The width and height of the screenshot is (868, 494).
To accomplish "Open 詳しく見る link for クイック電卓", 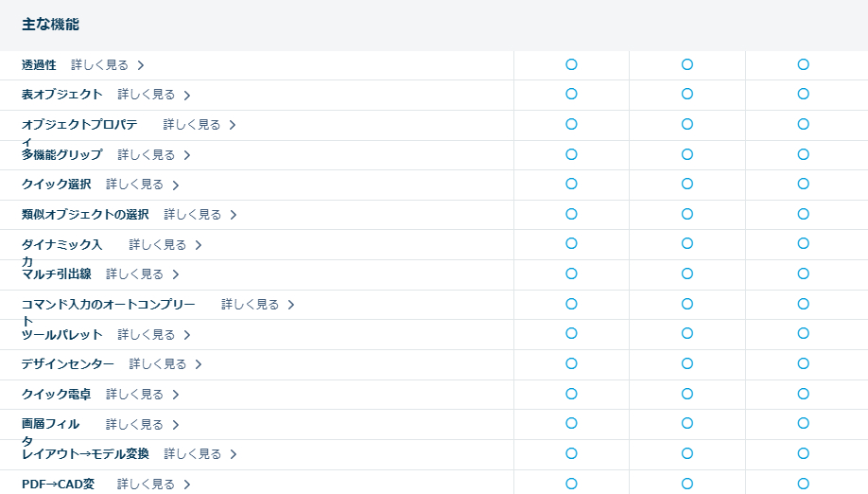I will (134, 394).
